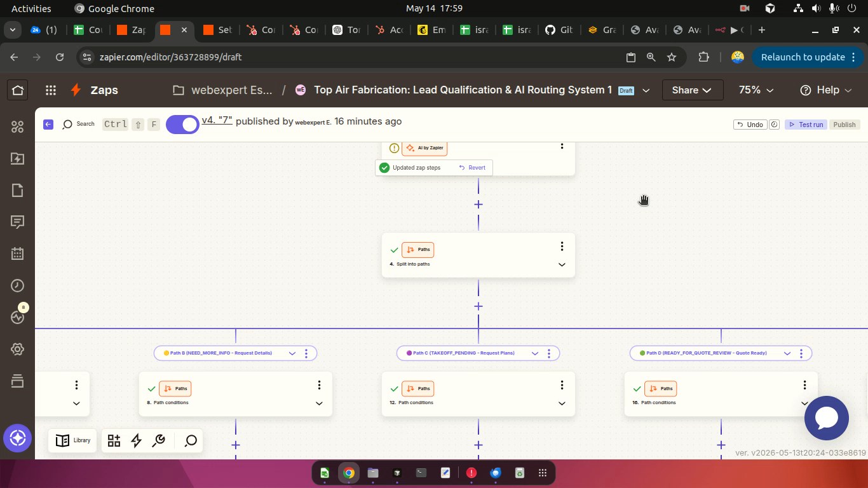This screenshot has width=868, height=488.
Task: Click the wrench tool icon in bottom toolbar
Action: coord(159,440)
